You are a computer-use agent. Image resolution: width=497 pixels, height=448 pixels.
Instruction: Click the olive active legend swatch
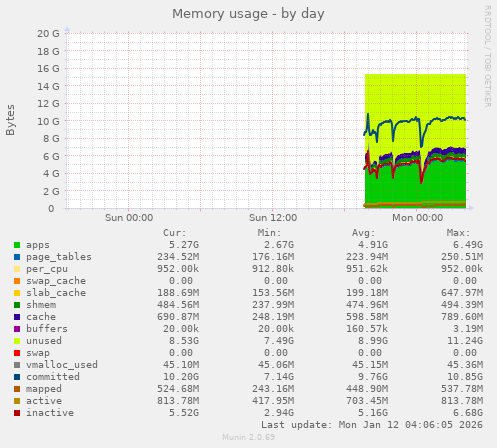click(x=17, y=401)
